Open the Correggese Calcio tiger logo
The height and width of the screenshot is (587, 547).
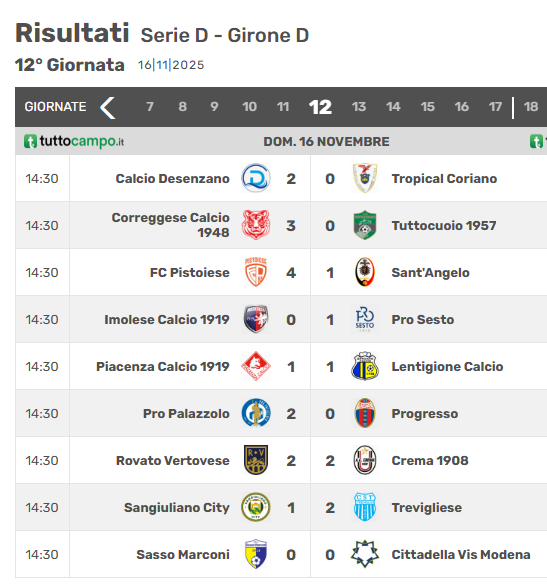[256, 225]
